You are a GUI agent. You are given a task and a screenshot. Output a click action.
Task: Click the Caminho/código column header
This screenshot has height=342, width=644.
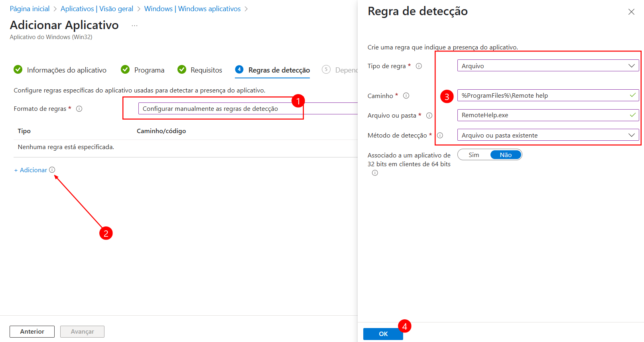pyautogui.click(x=161, y=131)
